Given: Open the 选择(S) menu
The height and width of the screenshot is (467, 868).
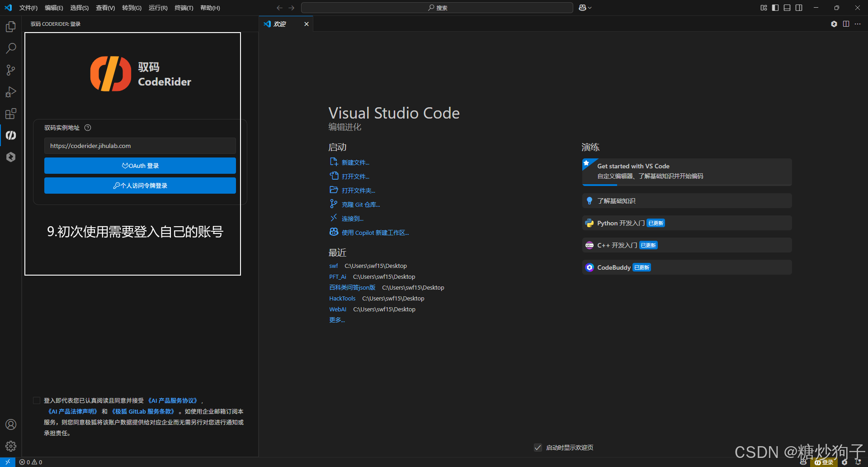Looking at the screenshot, I should 80,8.
